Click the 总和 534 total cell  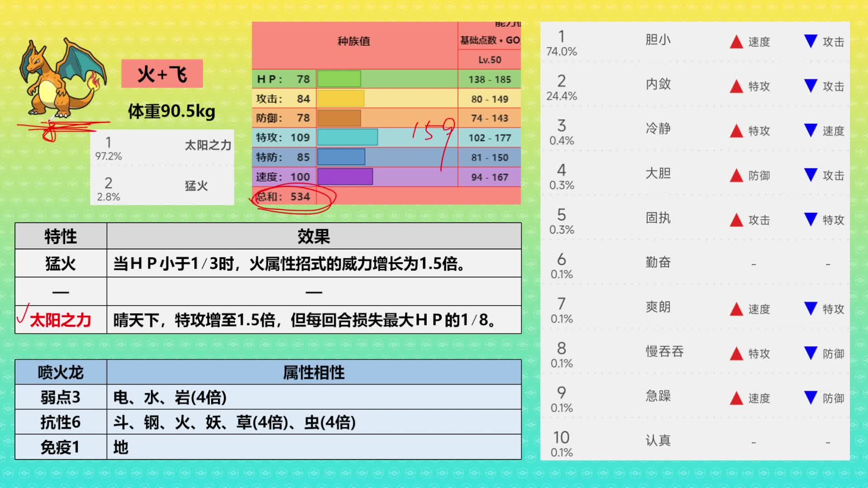tap(283, 197)
